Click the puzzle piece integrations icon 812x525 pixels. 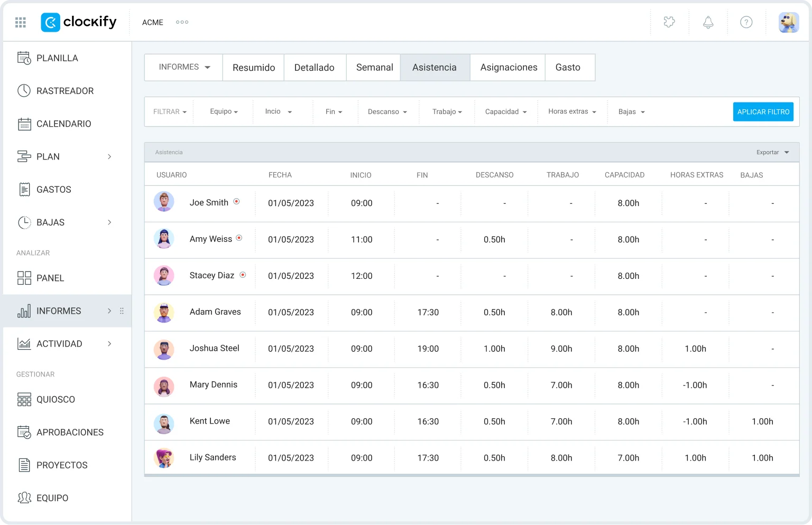[x=669, y=22]
